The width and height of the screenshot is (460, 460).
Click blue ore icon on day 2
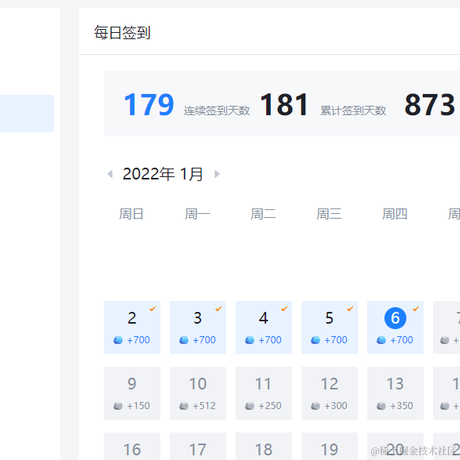click(118, 340)
